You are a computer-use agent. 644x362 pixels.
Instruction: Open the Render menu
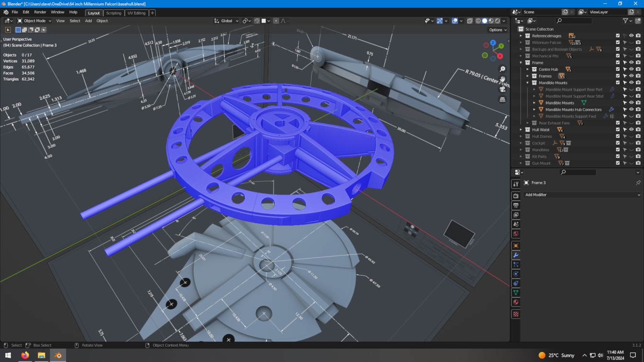click(x=40, y=12)
